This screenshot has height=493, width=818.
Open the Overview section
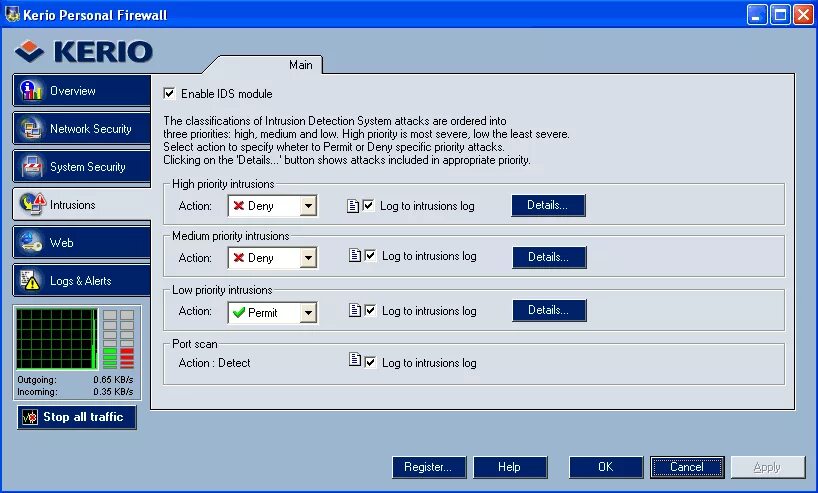point(81,90)
